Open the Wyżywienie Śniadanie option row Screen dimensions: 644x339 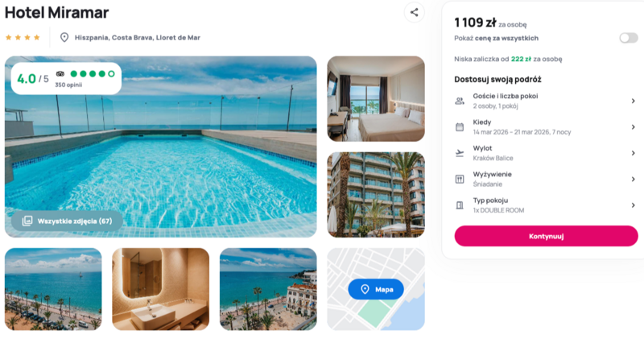point(546,179)
